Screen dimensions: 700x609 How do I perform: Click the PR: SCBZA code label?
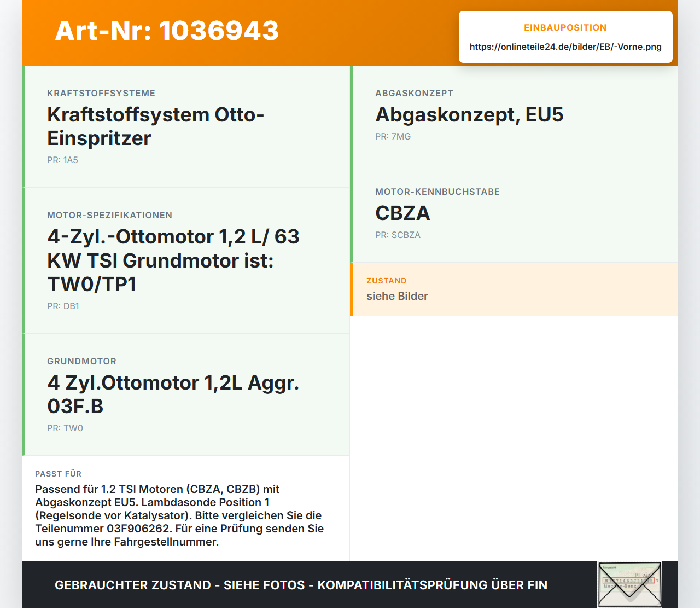(398, 235)
